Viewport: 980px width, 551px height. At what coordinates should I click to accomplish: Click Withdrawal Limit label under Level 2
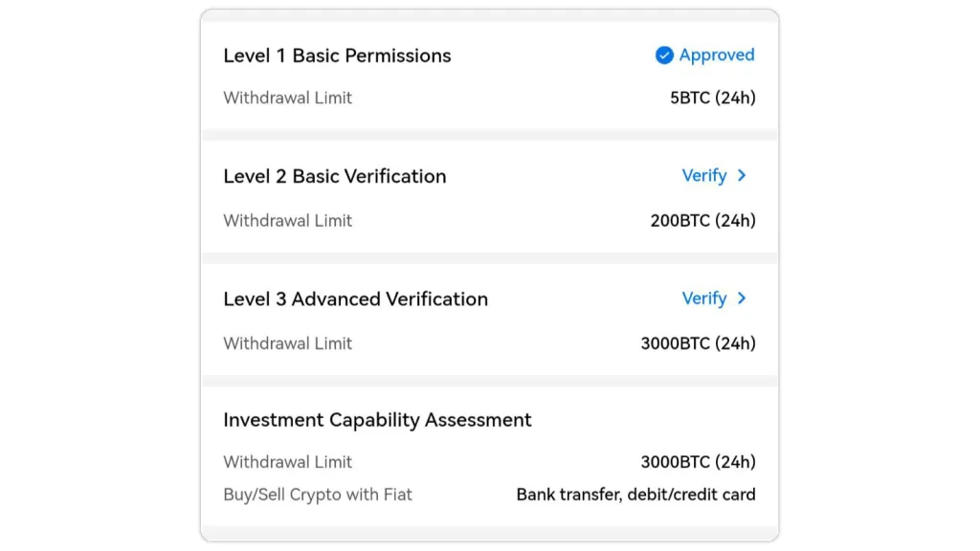tap(287, 220)
